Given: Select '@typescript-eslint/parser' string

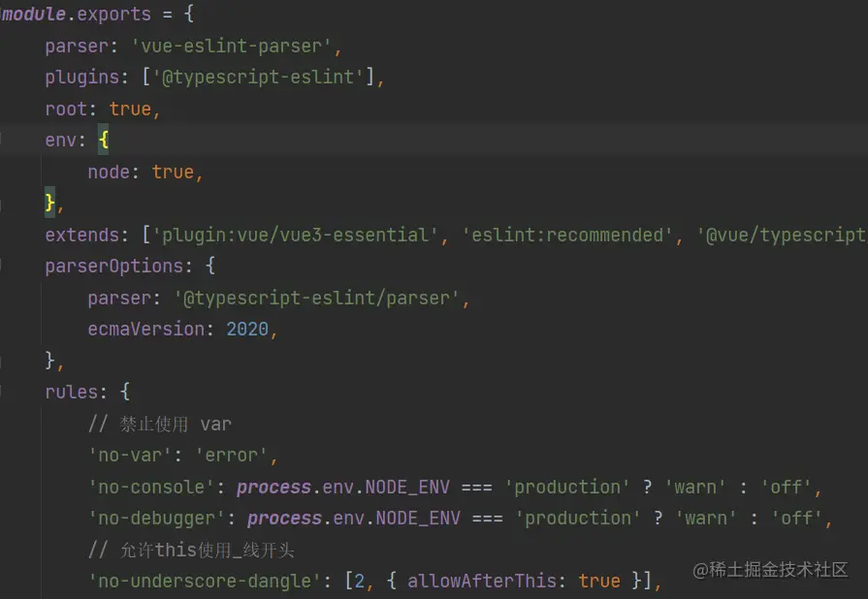Looking at the screenshot, I should click(x=317, y=299).
